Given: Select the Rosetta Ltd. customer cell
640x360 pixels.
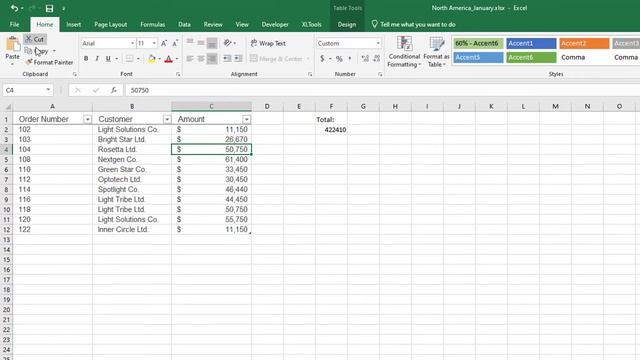Looking at the screenshot, I should 132,149.
